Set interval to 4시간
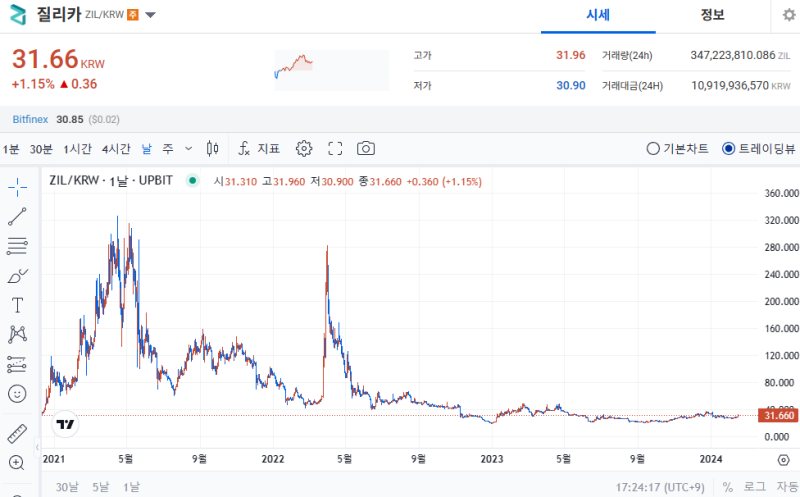 tap(116, 149)
